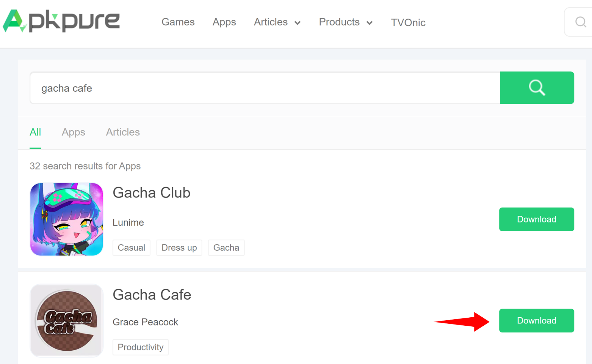Image resolution: width=592 pixels, height=364 pixels.
Task: Open the magnifier search icon in header
Action: (580, 22)
